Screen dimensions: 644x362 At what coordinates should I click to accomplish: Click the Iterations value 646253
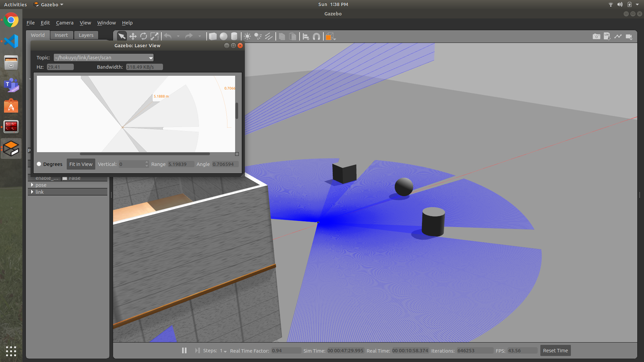[475, 351]
